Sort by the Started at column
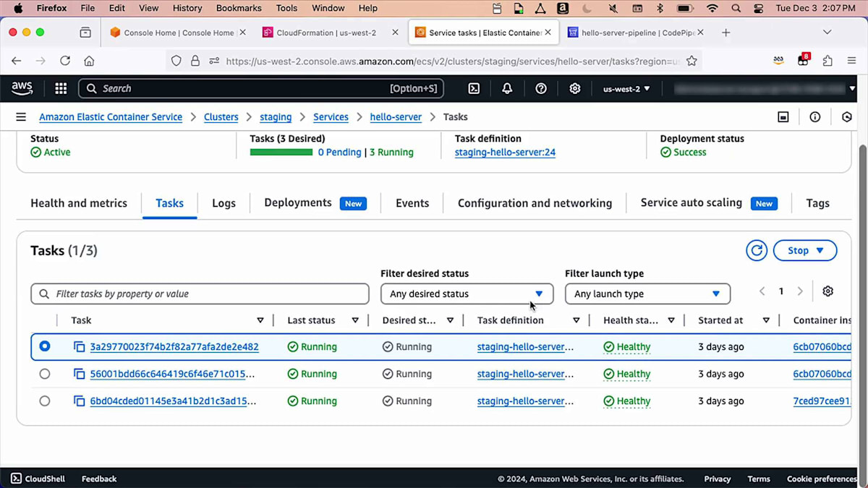Screen dimensions: 868x488 click(x=766, y=320)
